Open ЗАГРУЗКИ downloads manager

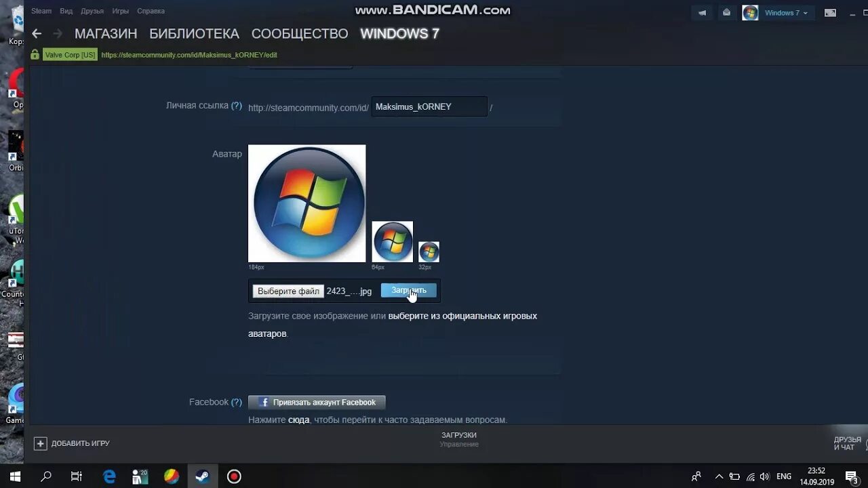(459, 435)
